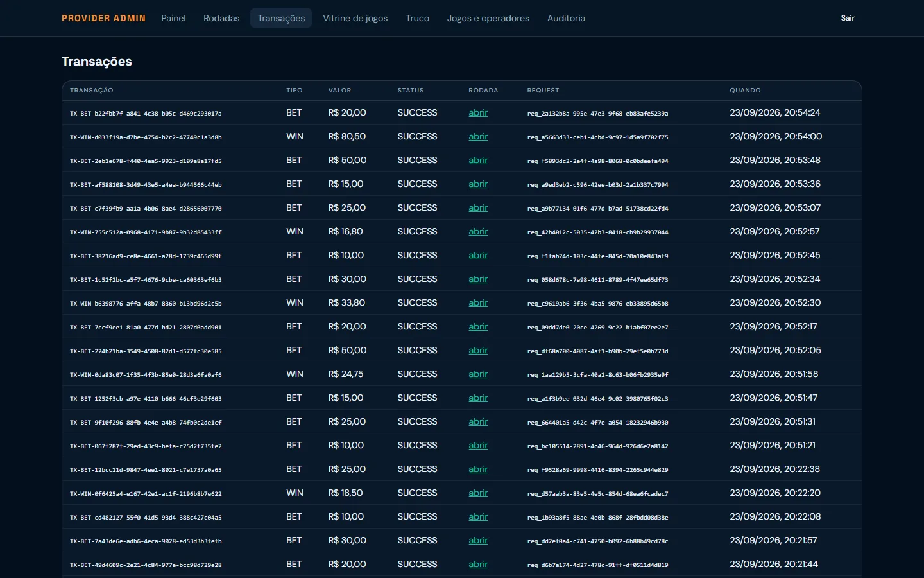Select transaction ID starting TX-WIN-755c512a
This screenshot has width=924, height=578.
[x=146, y=232]
